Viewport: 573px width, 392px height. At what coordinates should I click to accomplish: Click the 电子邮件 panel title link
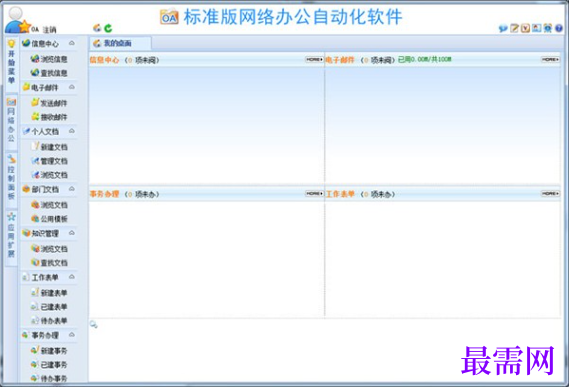click(340, 60)
